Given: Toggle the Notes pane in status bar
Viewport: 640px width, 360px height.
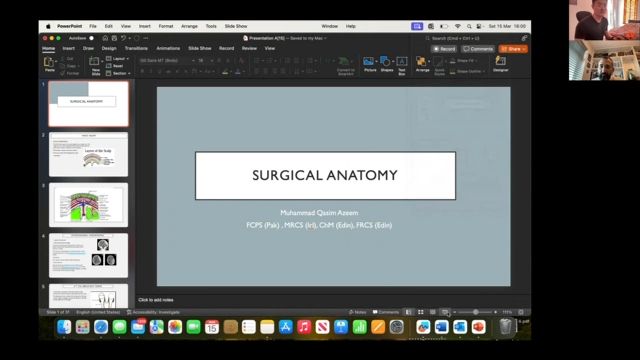Looking at the screenshot, I should point(358,312).
